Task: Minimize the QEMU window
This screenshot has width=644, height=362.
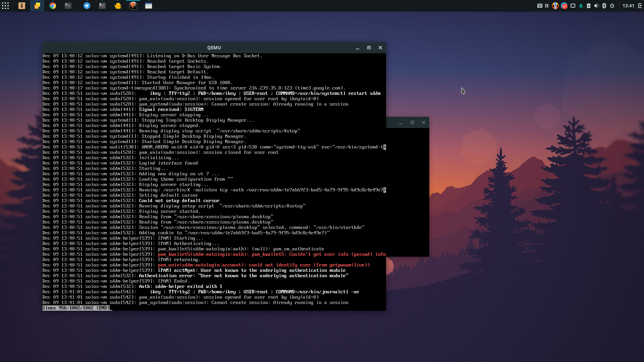Action: point(358,48)
